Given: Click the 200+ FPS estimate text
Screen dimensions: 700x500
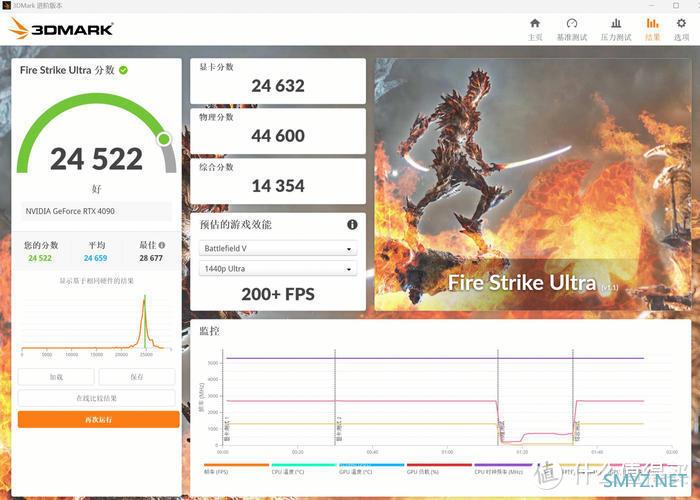Looking at the screenshot, I should (x=278, y=294).
